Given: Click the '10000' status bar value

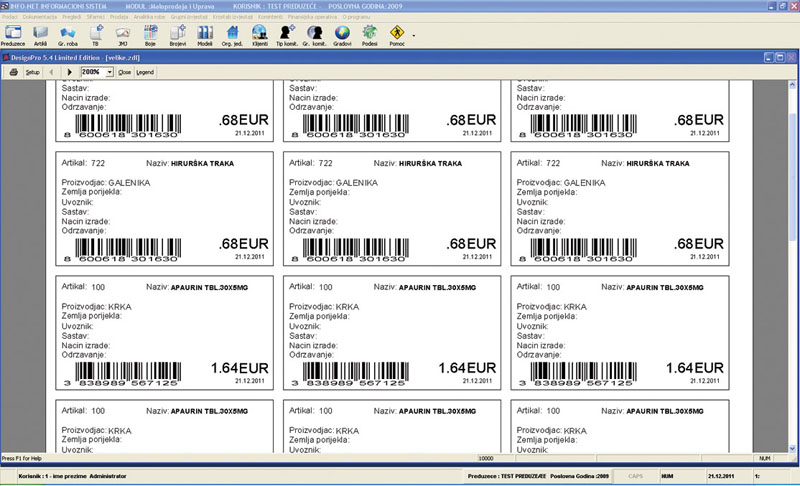Looking at the screenshot, I should (486, 458).
